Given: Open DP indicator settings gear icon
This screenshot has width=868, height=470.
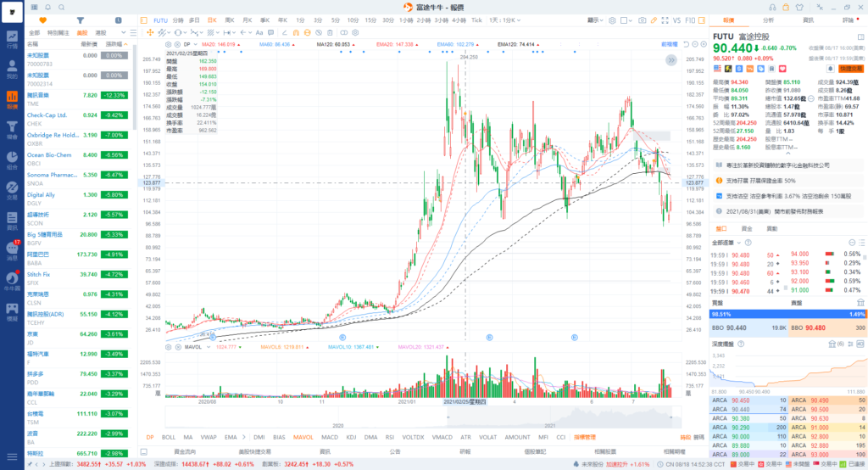Looking at the screenshot, I should click(169, 44).
